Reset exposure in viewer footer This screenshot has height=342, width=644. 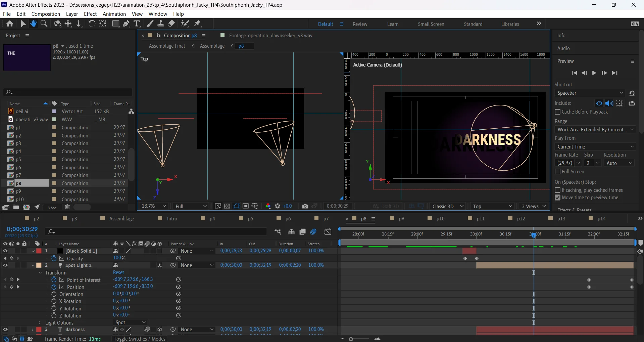278,206
